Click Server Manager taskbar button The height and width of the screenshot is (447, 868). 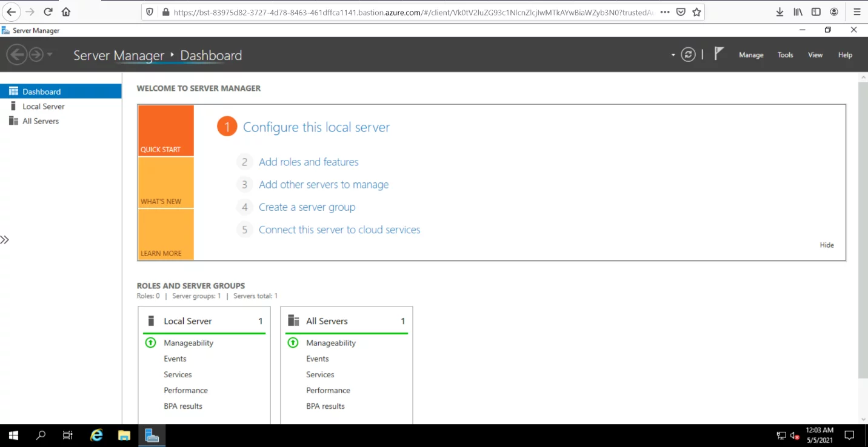point(152,435)
